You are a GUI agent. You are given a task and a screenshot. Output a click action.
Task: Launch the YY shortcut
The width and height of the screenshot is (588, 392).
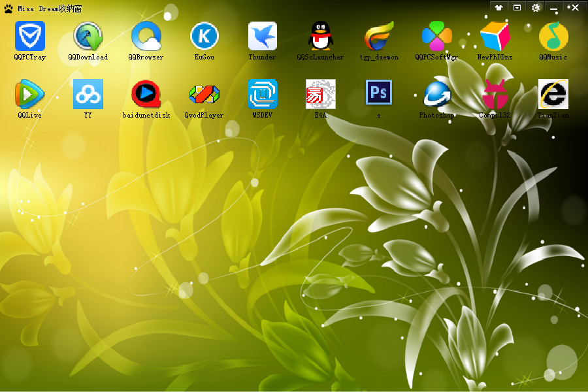(88, 94)
